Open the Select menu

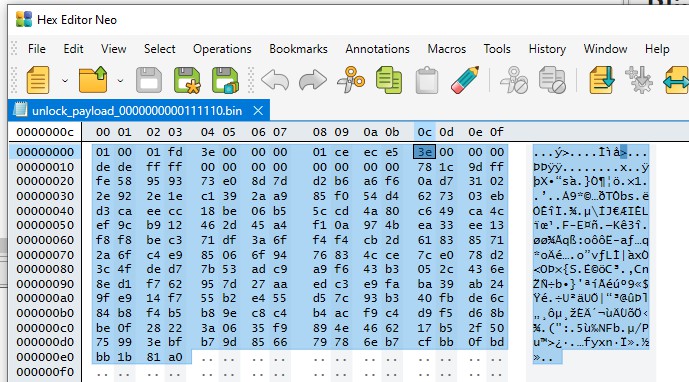[160, 49]
